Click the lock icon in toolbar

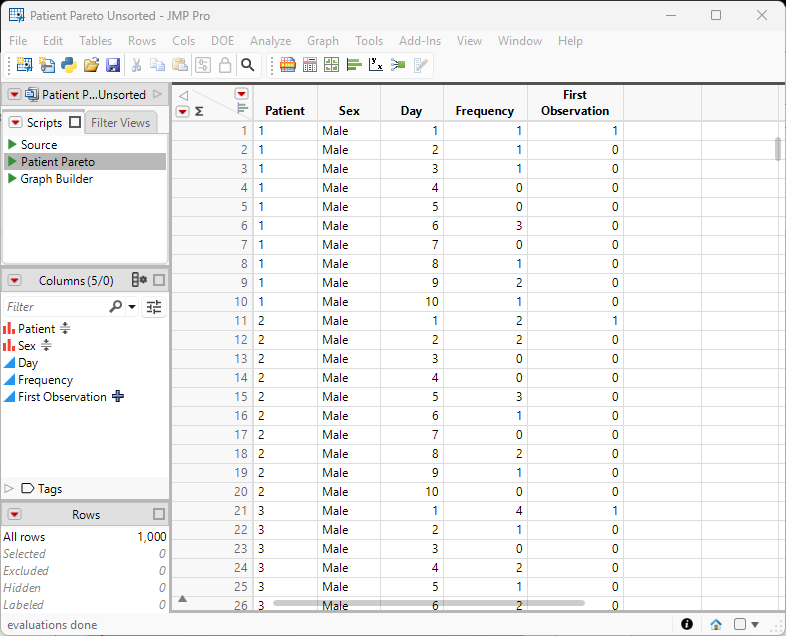(225, 65)
